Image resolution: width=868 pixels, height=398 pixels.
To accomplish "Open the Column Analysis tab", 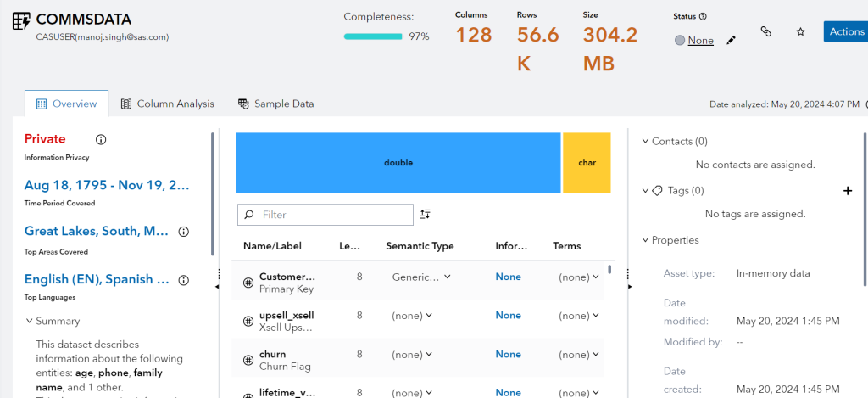I will pyautogui.click(x=168, y=104).
